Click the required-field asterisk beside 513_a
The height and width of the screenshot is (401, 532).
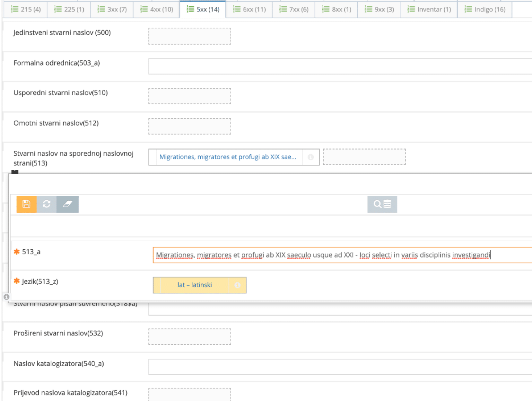point(16,252)
